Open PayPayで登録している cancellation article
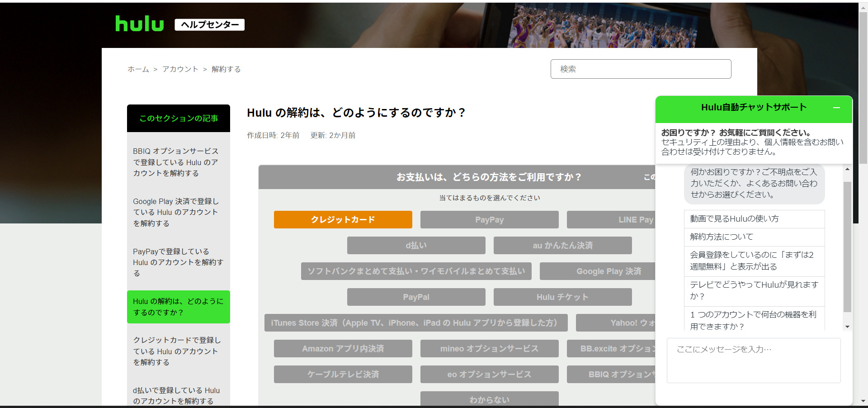Image resolution: width=868 pixels, height=408 pixels. click(x=177, y=262)
